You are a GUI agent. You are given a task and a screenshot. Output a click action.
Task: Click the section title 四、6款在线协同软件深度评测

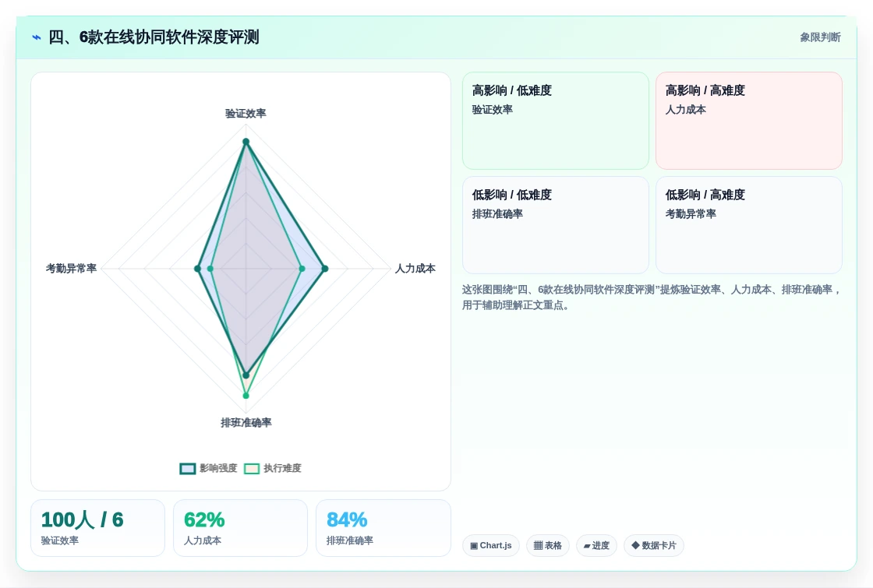(x=154, y=37)
